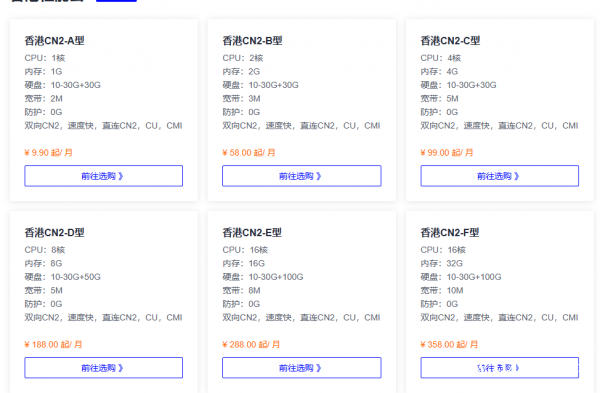Click CPU: 8核 in D型 card
The image size is (600, 393).
(45, 250)
